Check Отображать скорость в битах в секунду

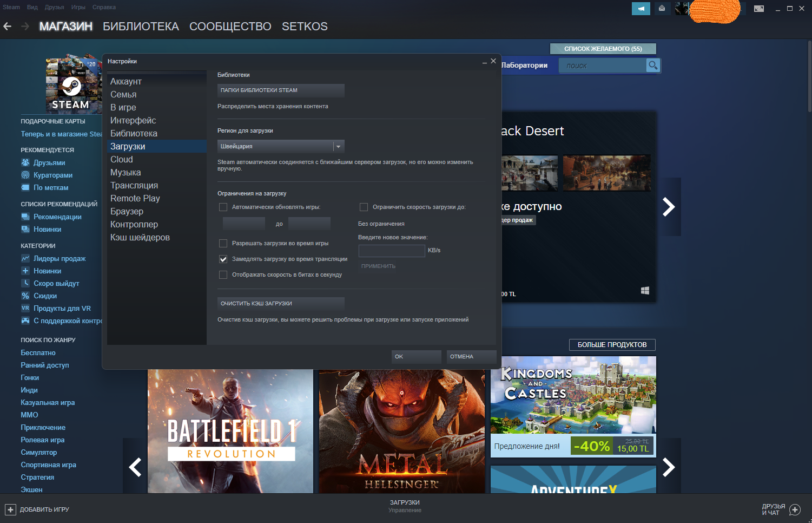pyautogui.click(x=223, y=274)
